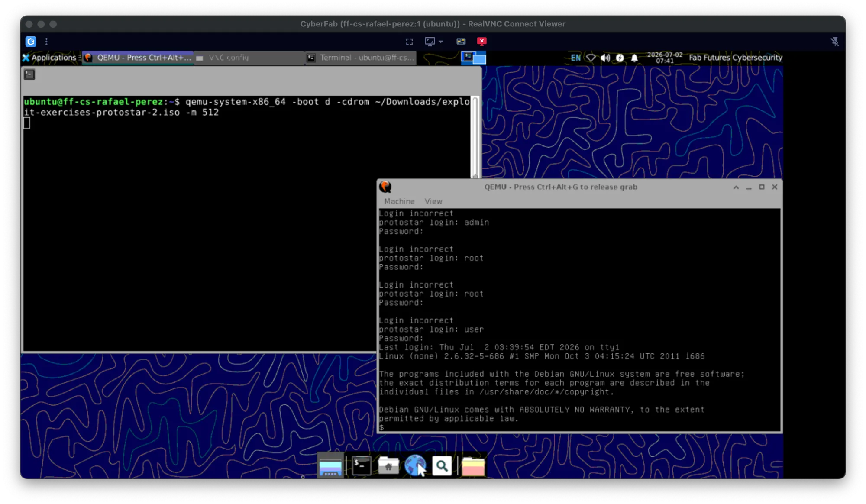Image resolution: width=866 pixels, height=504 pixels.
Task: Launch the terminal emulator from the dock
Action: tap(361, 466)
